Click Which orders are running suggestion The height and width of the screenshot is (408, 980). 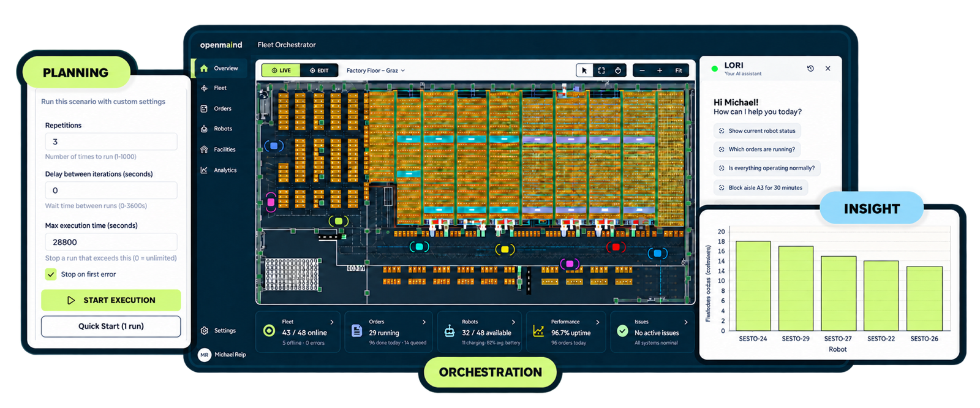click(757, 149)
